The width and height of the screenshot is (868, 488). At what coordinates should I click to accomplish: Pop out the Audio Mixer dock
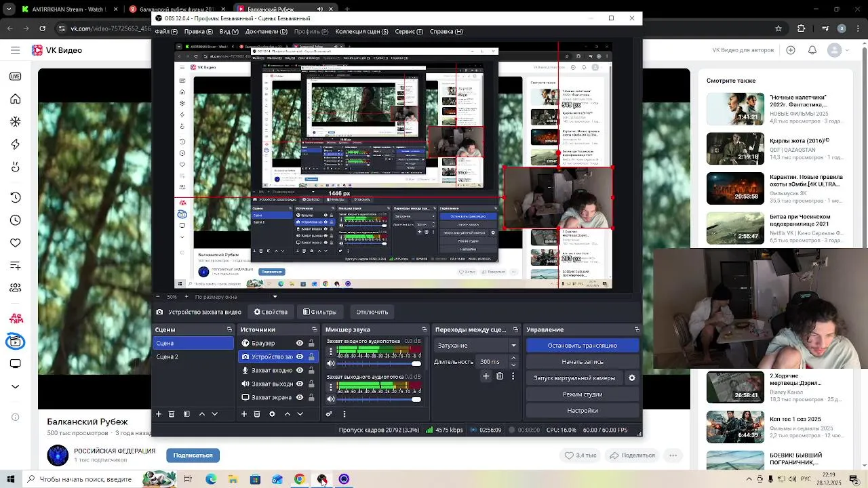coord(425,329)
